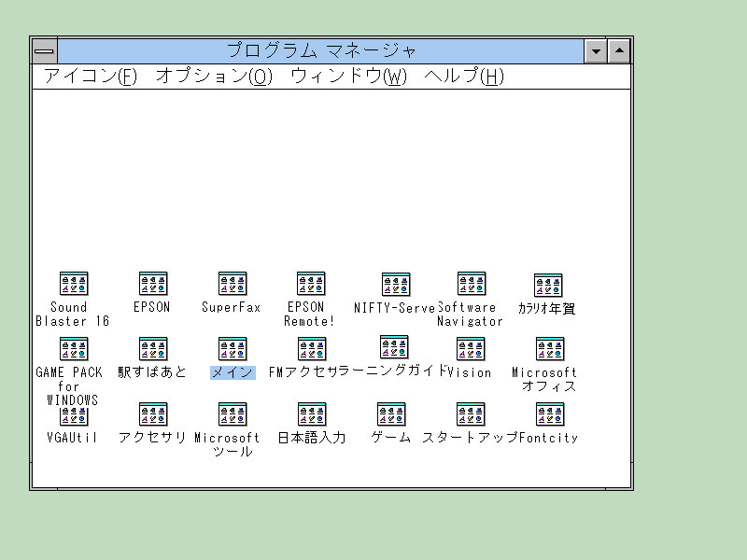Viewport: 747px width, 560px height.
Task: Select the アクセサリ group icon
Action: point(153,413)
